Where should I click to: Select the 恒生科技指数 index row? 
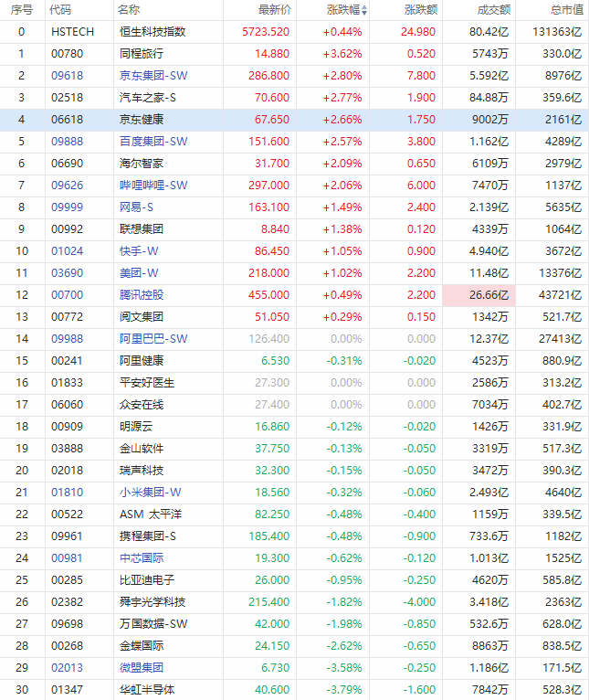coord(294,32)
